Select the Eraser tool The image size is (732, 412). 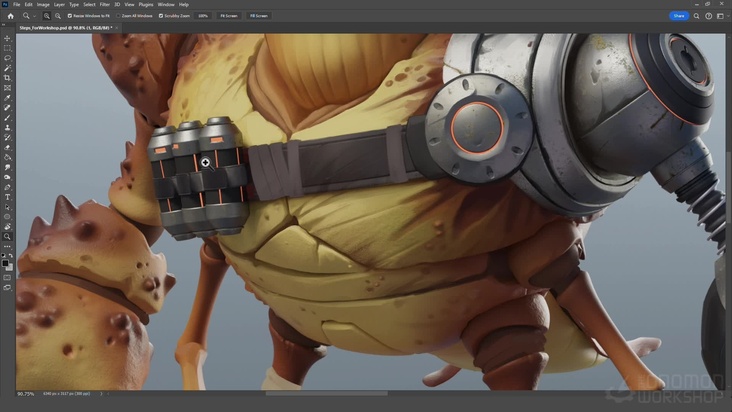coord(7,147)
